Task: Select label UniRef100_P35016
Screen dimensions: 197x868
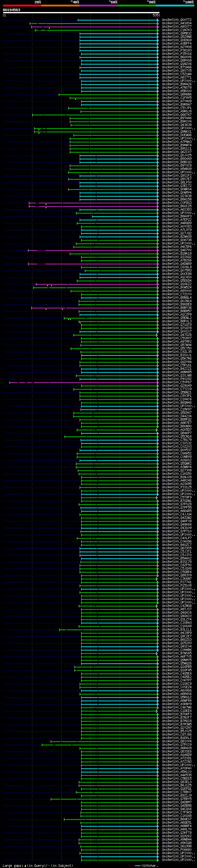Action: [x=177, y=54]
